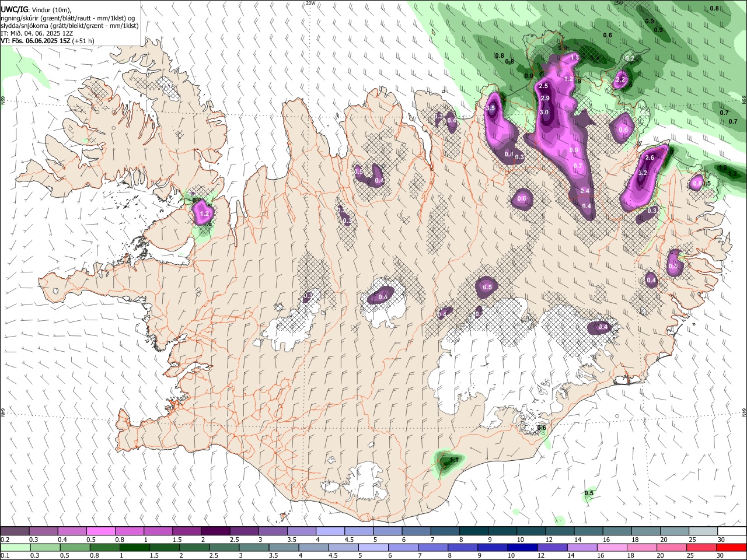This screenshot has width=747, height=560.
Task: Pick the medium green 0.5 swatch in lower legend
Action: 75,547
